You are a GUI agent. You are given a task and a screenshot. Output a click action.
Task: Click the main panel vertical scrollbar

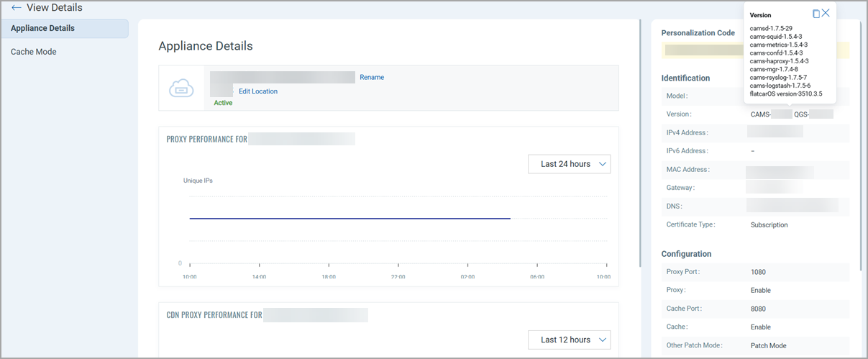click(x=640, y=144)
